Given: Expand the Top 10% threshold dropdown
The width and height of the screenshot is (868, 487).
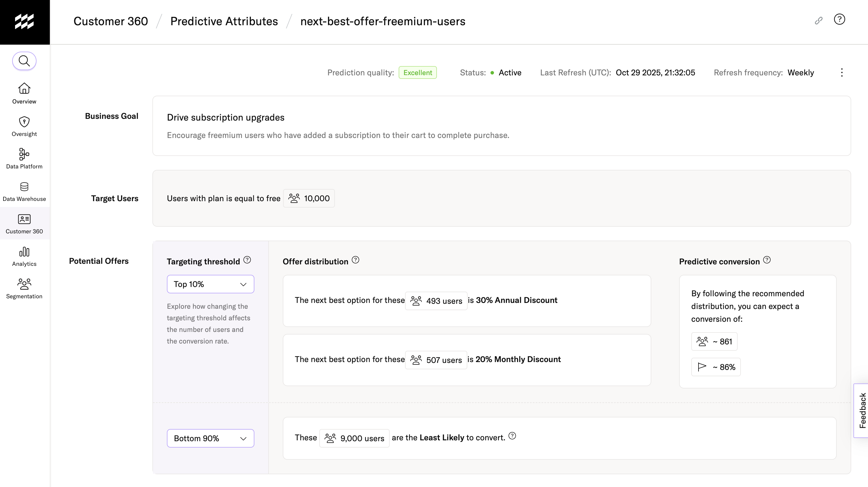Looking at the screenshot, I should click(x=210, y=284).
